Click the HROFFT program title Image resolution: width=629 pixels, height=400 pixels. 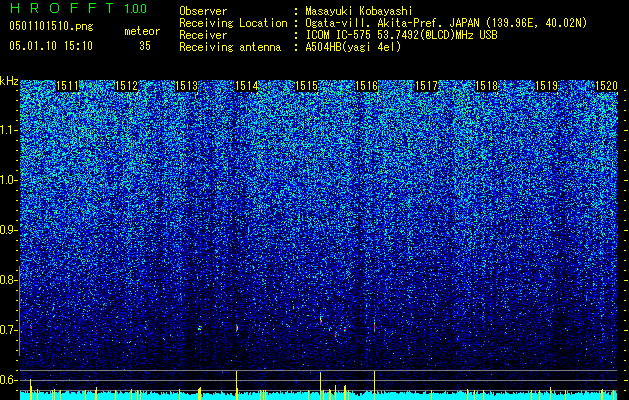coord(63,8)
